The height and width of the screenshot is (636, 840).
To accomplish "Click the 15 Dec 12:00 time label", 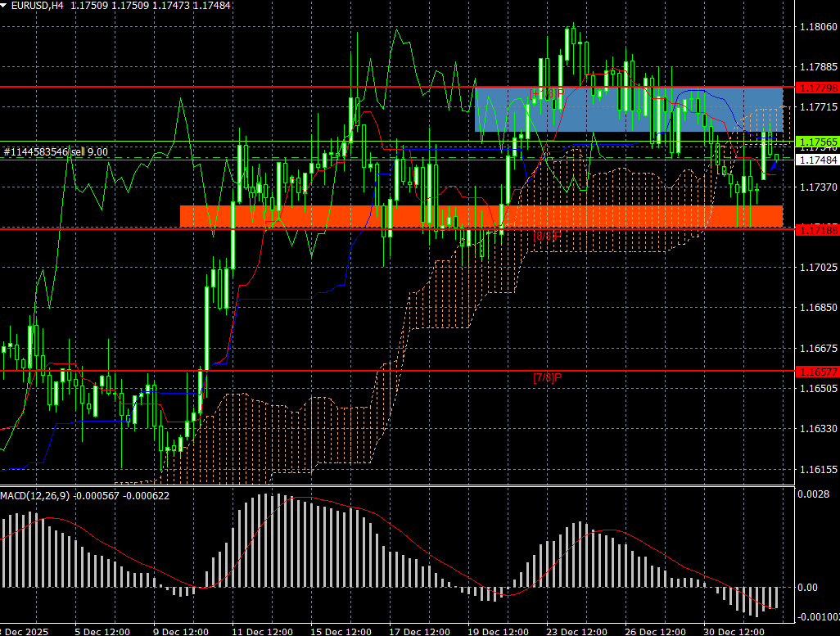I will [341, 632].
